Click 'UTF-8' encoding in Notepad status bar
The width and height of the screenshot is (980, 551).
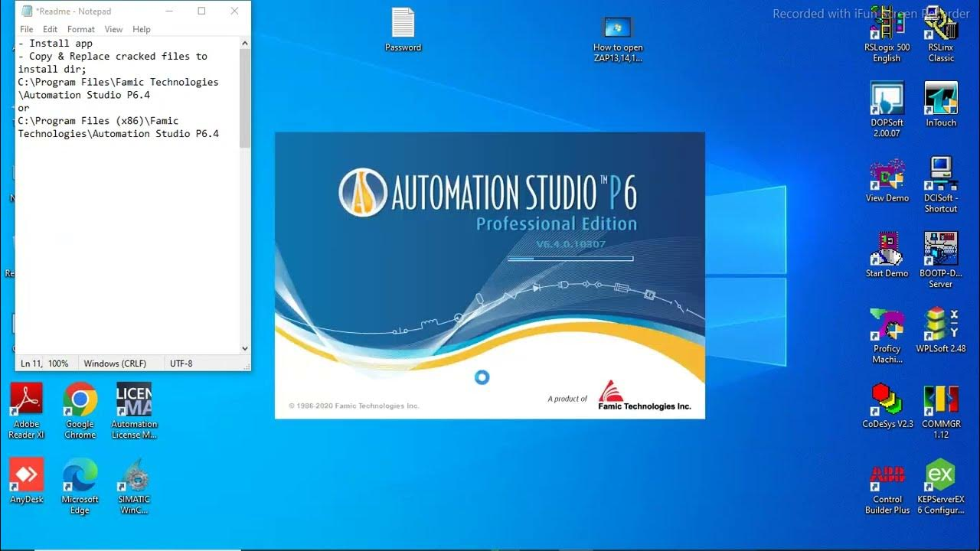[181, 364]
